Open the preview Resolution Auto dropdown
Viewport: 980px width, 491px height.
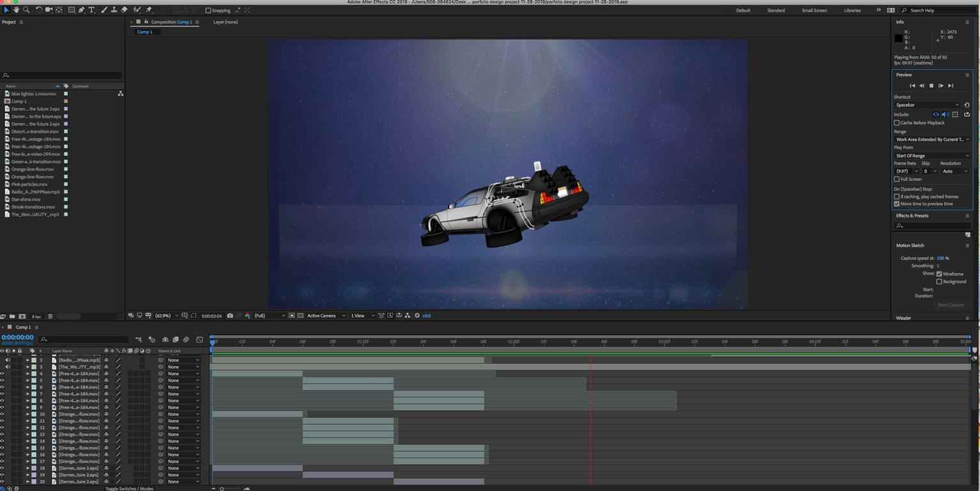(x=954, y=171)
